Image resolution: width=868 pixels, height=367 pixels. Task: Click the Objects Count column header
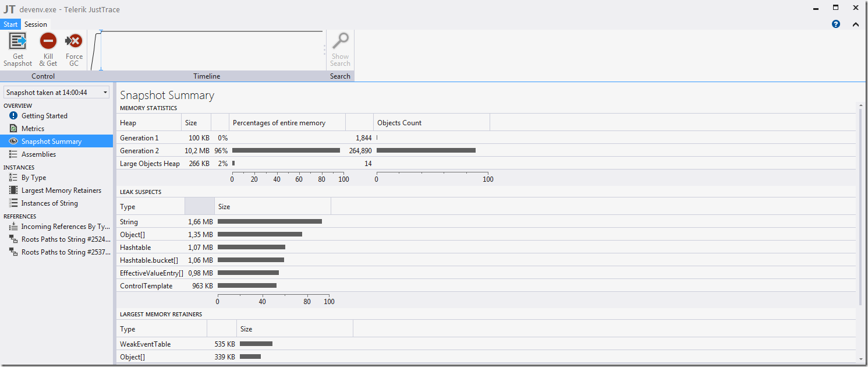click(x=431, y=123)
